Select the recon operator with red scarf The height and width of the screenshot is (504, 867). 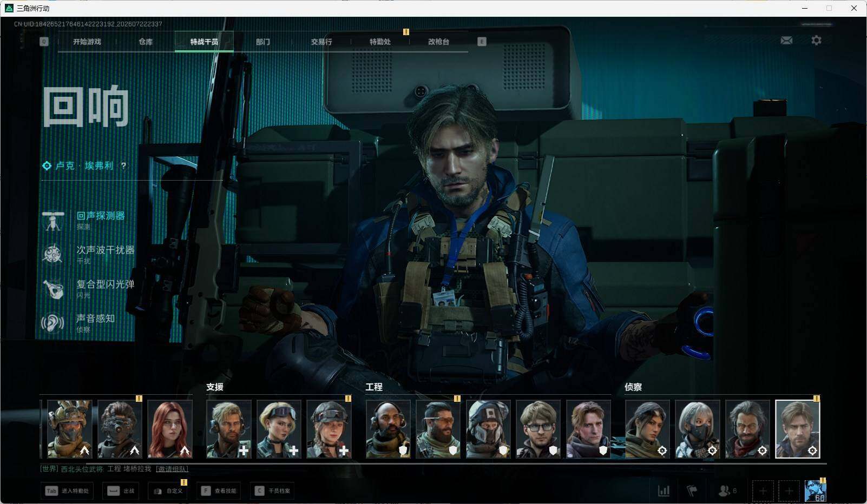point(747,429)
